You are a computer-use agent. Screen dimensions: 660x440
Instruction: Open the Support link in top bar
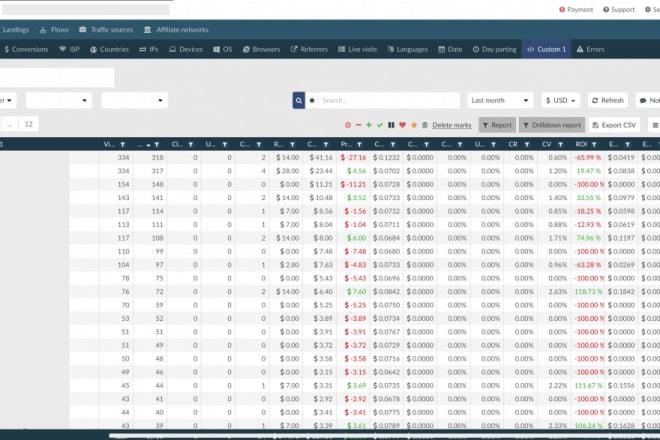(618, 9)
